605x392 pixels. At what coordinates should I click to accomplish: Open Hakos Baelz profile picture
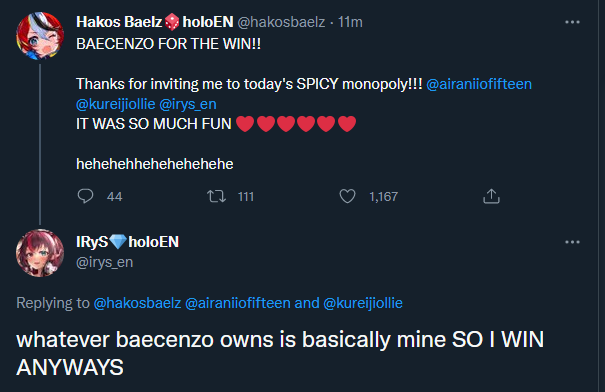40,36
